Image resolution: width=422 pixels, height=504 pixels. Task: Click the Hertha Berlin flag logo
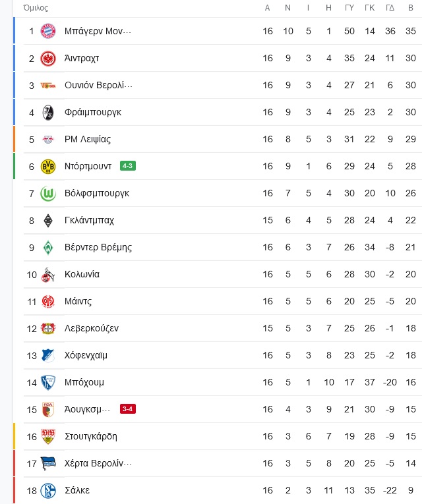tap(48, 464)
